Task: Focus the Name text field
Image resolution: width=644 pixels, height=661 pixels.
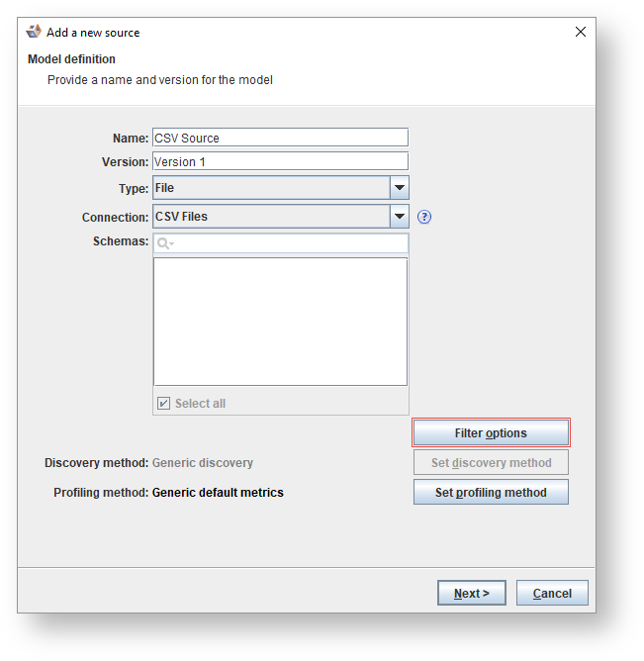Action: coord(280,139)
